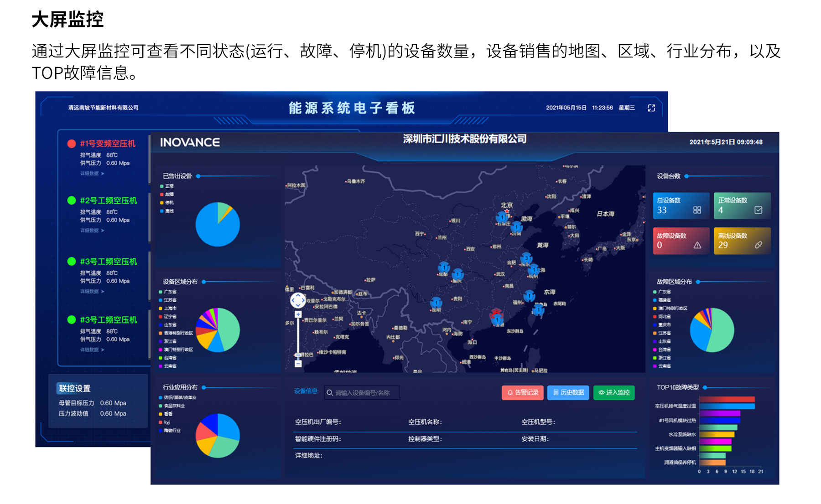Toggle the 离线 legend in 已售出设备 chart
Image resolution: width=821 pixels, height=504 pixels.
167,211
